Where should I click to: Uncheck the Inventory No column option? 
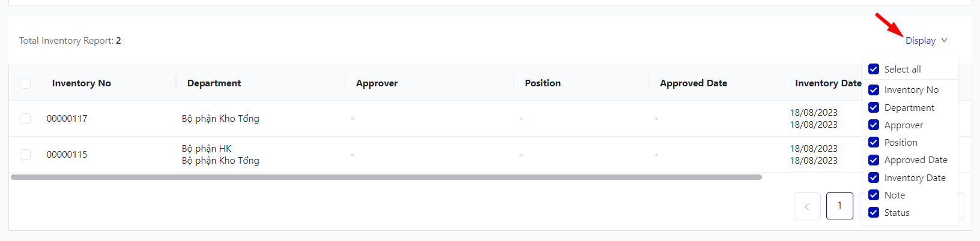[874, 90]
